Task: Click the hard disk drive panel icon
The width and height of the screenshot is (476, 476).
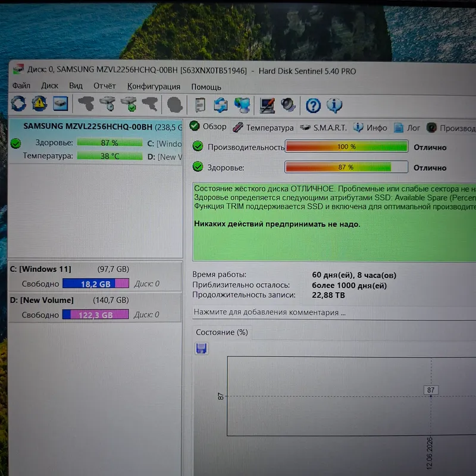Action: click(61, 104)
